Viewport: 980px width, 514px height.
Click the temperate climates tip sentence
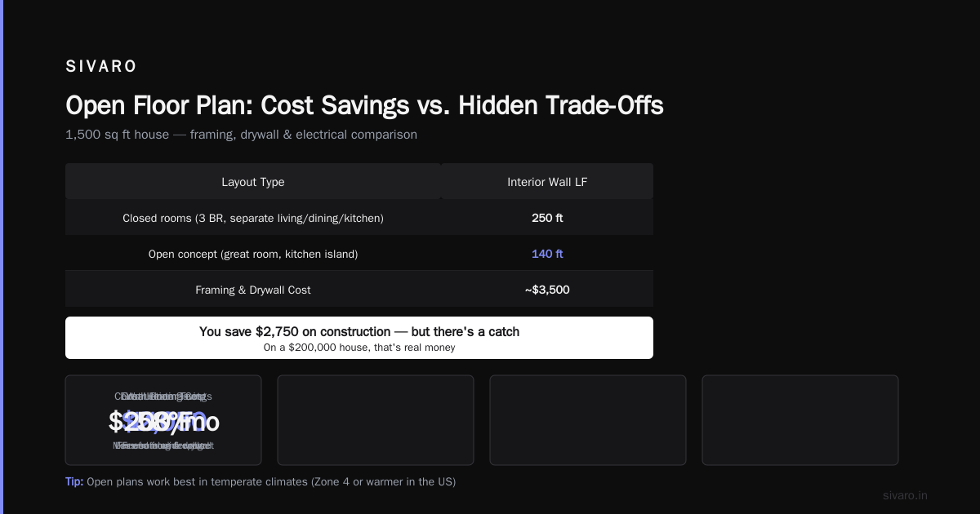(271, 481)
